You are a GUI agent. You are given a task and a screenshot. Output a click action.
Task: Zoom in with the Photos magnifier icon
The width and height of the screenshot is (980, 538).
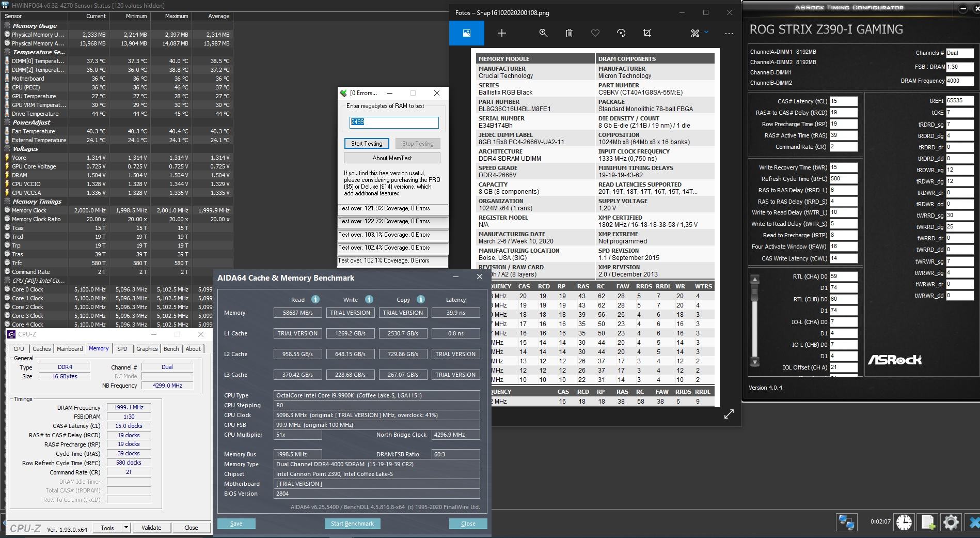543,33
